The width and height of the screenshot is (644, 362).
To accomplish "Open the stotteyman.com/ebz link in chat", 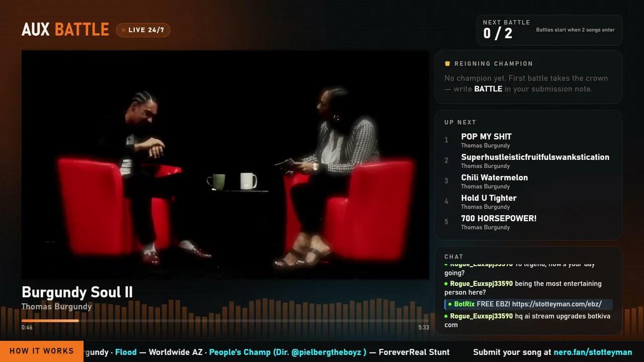I will [556, 304].
